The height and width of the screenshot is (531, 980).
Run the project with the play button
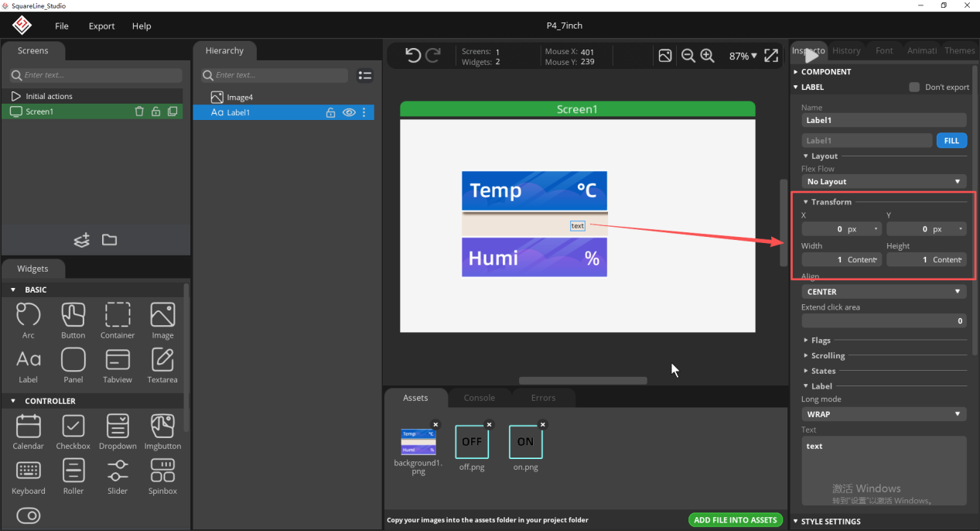pos(811,55)
